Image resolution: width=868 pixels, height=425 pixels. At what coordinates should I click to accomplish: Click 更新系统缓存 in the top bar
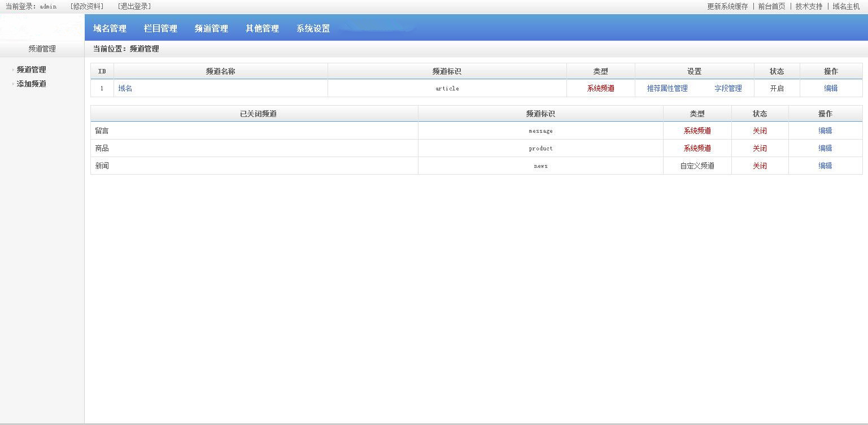727,6
